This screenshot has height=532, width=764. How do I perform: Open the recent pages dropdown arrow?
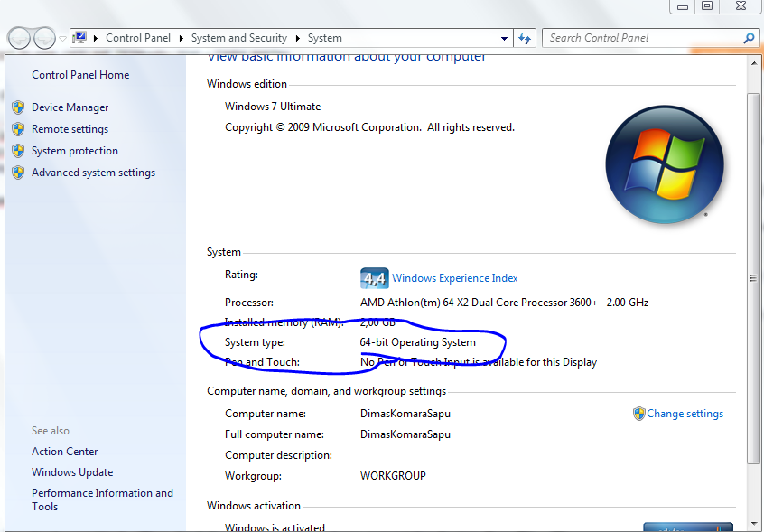62,39
